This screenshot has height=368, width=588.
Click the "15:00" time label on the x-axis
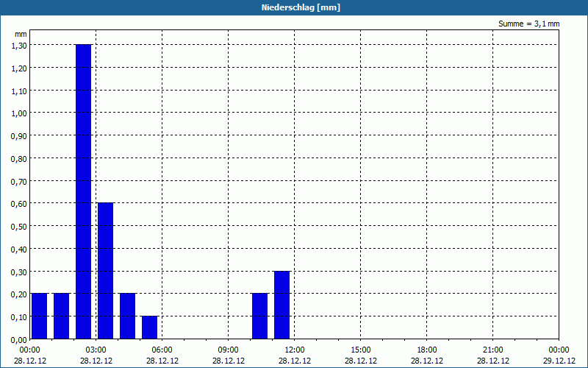click(x=361, y=350)
